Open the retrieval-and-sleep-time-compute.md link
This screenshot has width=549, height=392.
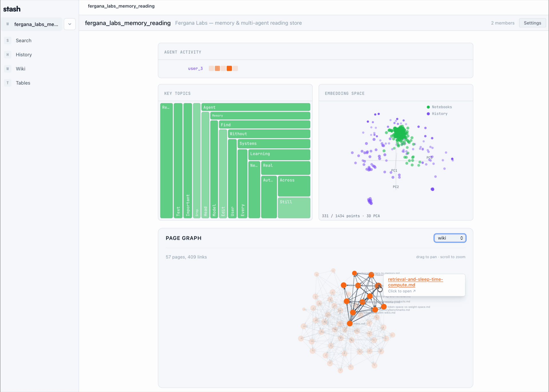coord(415,282)
